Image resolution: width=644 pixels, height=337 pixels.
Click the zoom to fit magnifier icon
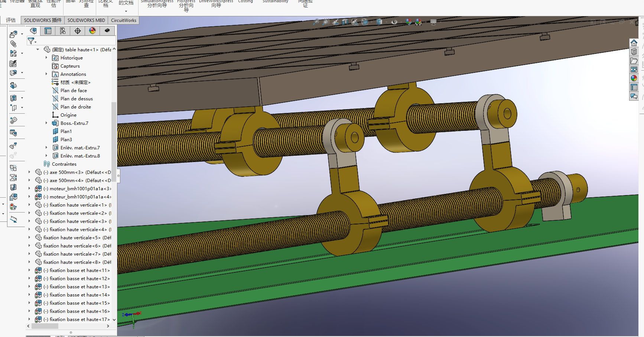(x=316, y=22)
